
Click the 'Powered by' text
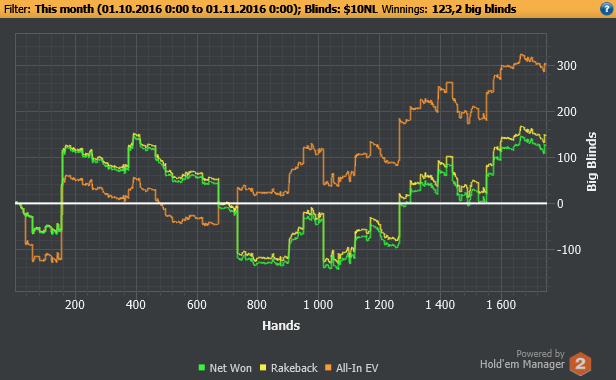point(540,354)
